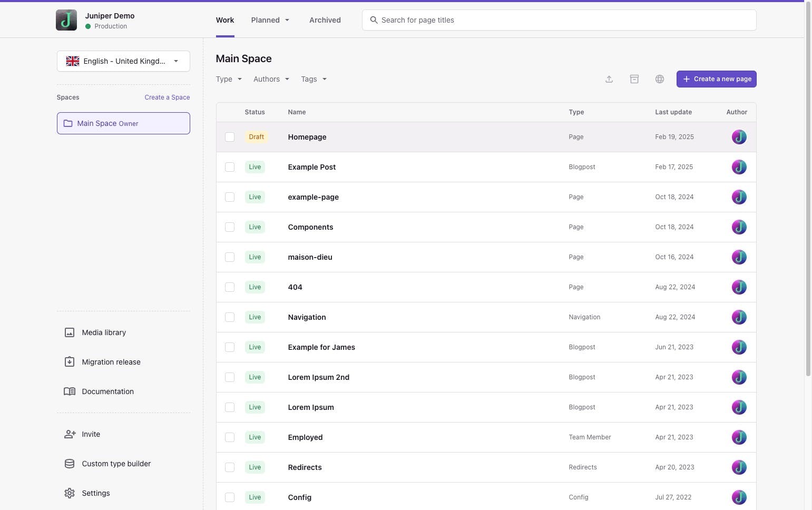Click the Create a Space link

click(x=167, y=97)
